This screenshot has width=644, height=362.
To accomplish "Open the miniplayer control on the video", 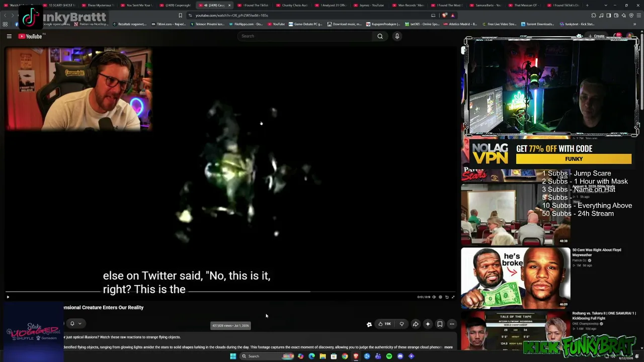I will coord(446,297).
